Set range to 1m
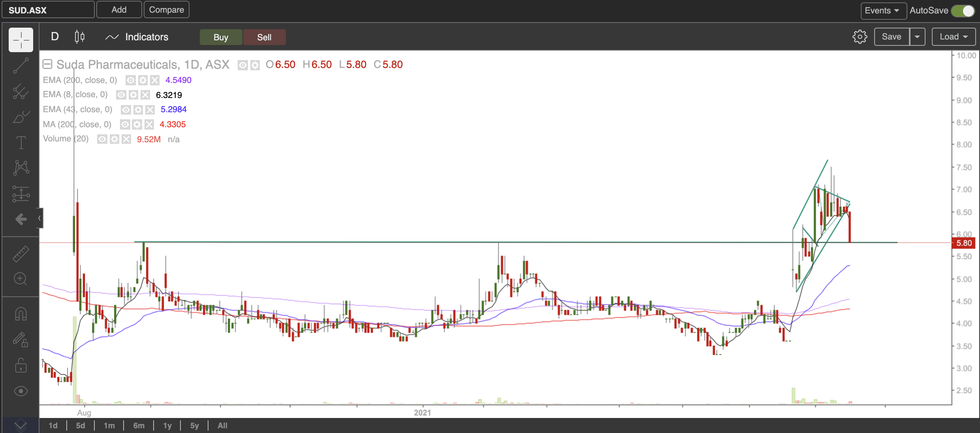 109,425
